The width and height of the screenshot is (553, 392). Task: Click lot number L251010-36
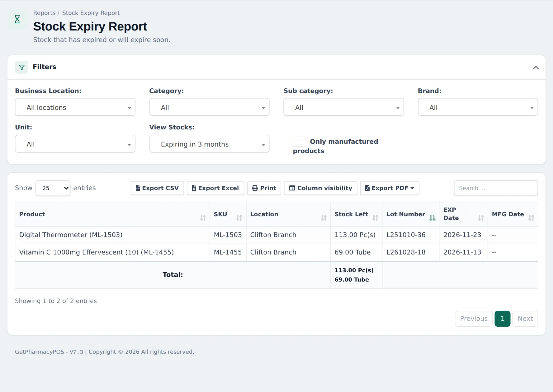(x=406, y=235)
